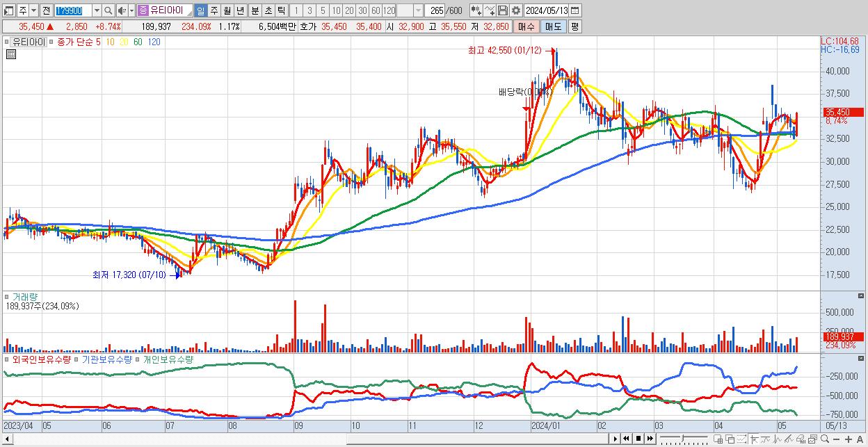Click the dashed chart region icon
Image resolution: width=868 pixels, height=447 pixels.
point(741,439)
